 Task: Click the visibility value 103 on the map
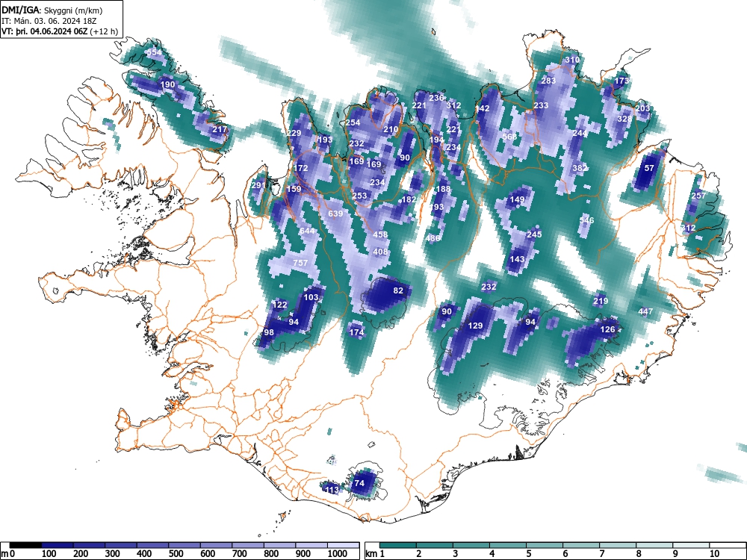311,297
